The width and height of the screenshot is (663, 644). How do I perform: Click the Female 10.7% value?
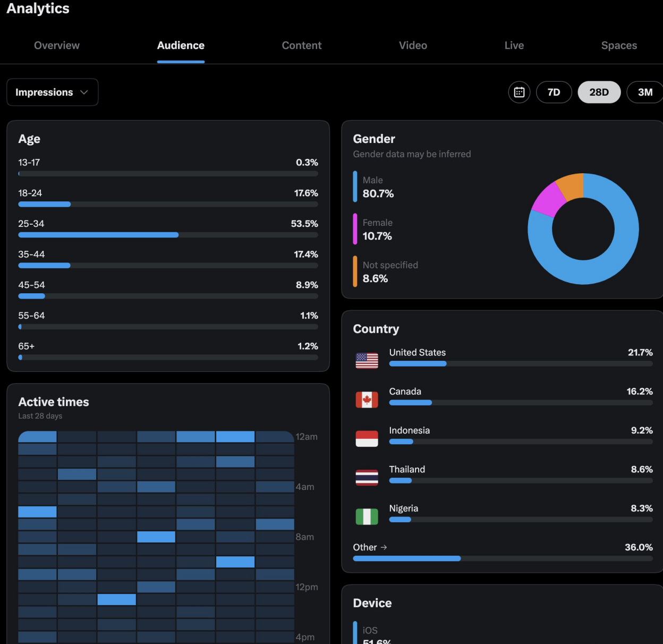tap(377, 236)
